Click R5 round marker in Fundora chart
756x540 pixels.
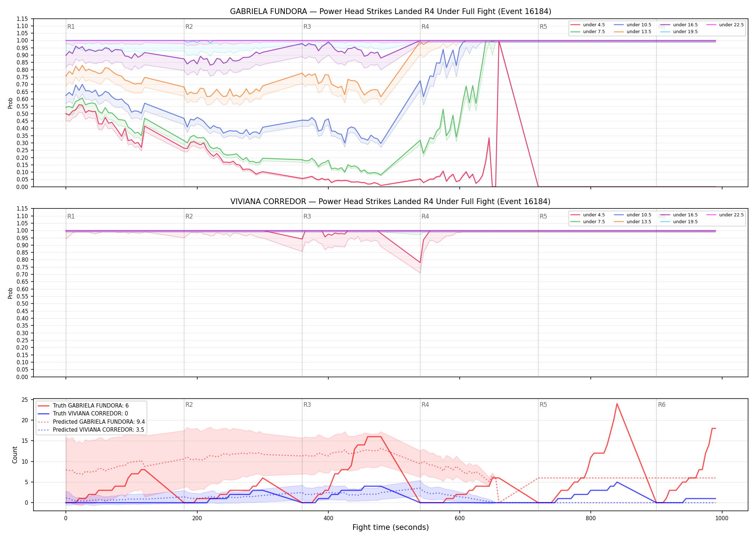pos(543,27)
